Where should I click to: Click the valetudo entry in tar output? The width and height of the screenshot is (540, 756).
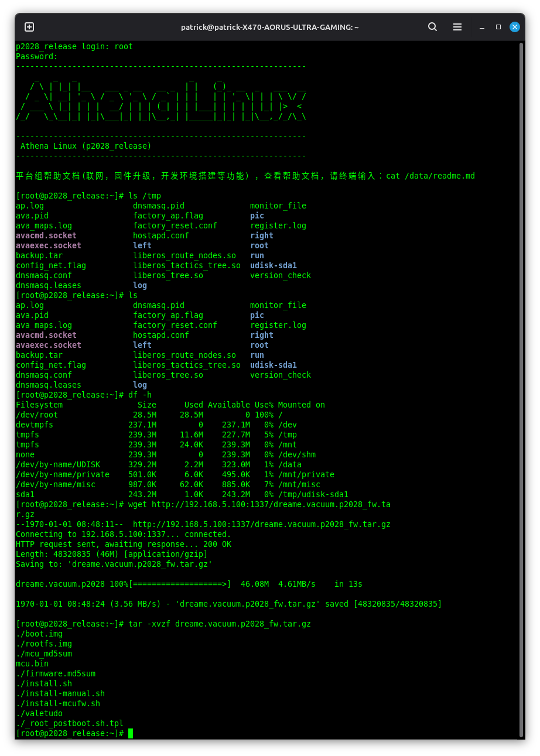point(39,713)
